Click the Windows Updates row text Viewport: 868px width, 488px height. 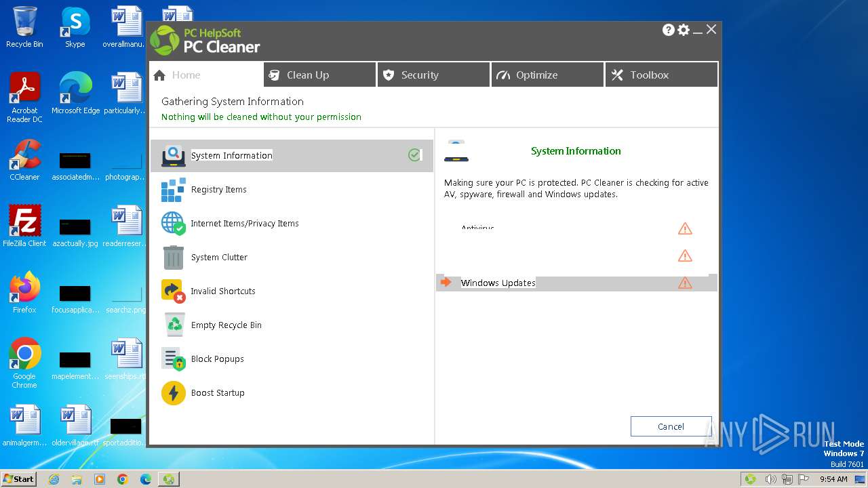click(498, 283)
